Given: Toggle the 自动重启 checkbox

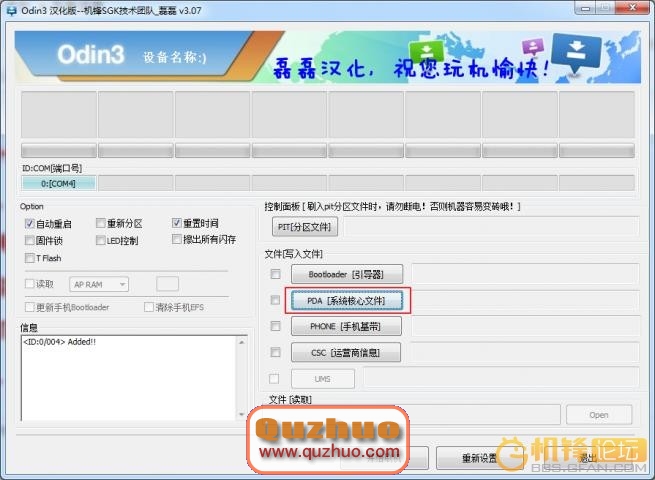Looking at the screenshot, I should click(29, 223).
